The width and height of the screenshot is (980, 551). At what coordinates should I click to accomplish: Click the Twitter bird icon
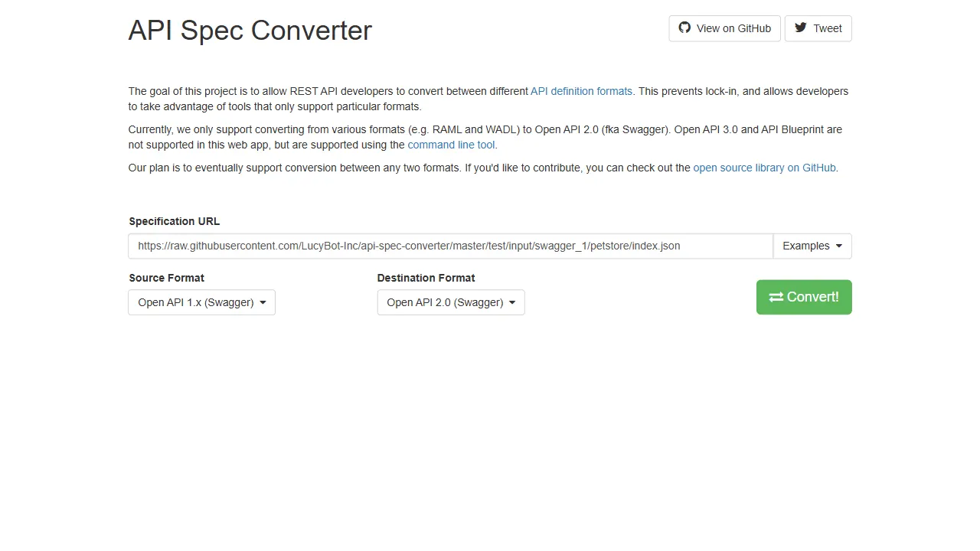tap(801, 28)
